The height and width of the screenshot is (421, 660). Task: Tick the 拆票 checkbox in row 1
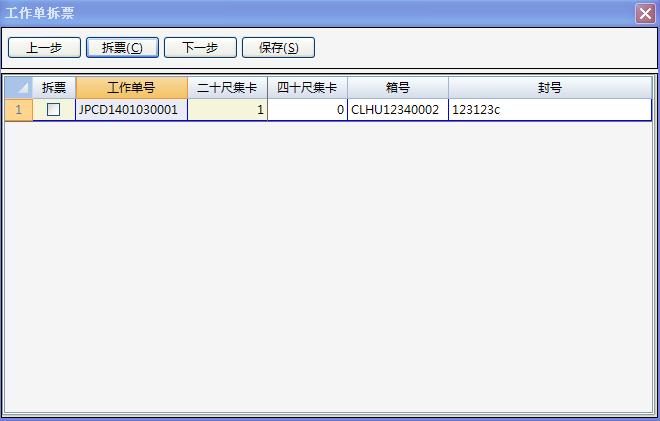click(54, 110)
